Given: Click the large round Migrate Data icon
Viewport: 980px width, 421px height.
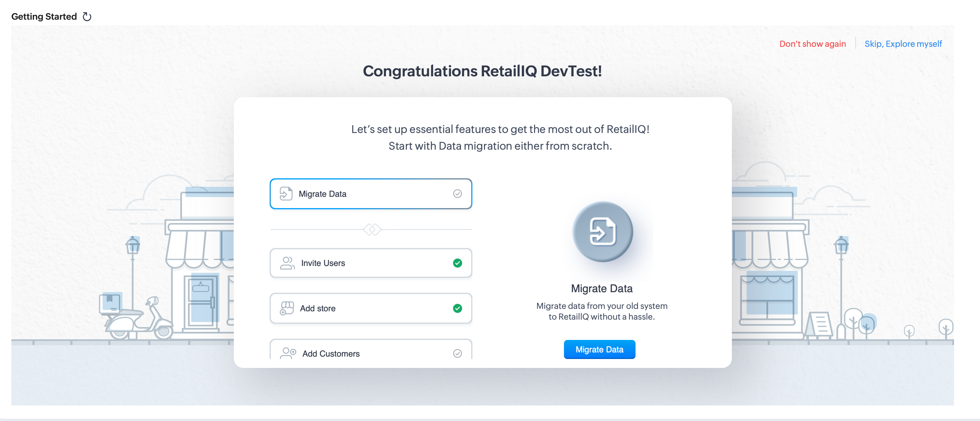Looking at the screenshot, I should click(603, 232).
